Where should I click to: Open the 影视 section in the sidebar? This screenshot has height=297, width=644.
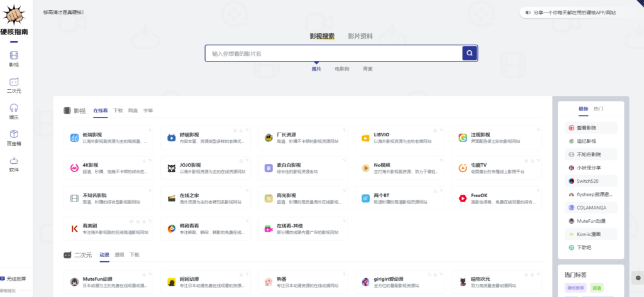click(x=14, y=58)
